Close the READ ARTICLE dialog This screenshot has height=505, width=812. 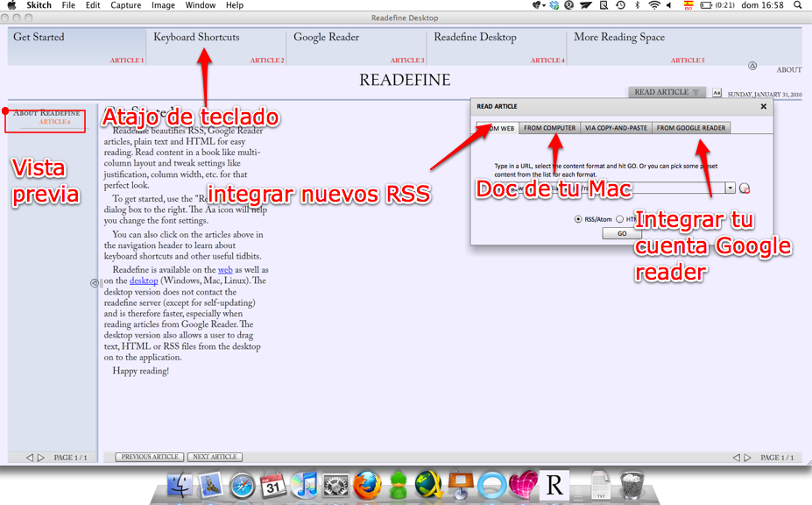click(x=763, y=106)
